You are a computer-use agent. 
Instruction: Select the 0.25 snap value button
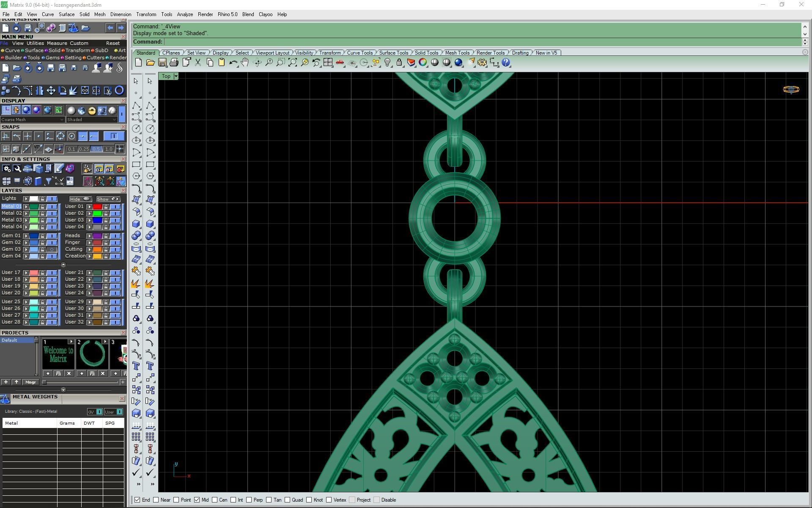pos(84,149)
